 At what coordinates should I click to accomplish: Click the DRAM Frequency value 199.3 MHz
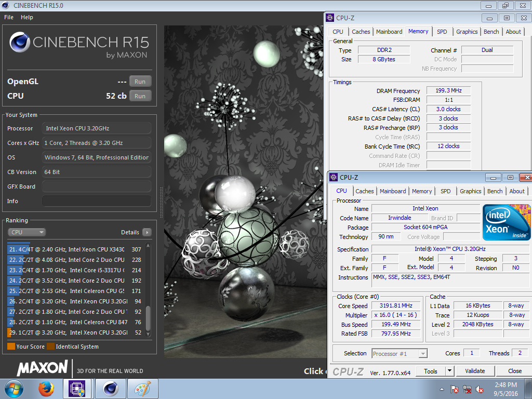tap(448, 90)
